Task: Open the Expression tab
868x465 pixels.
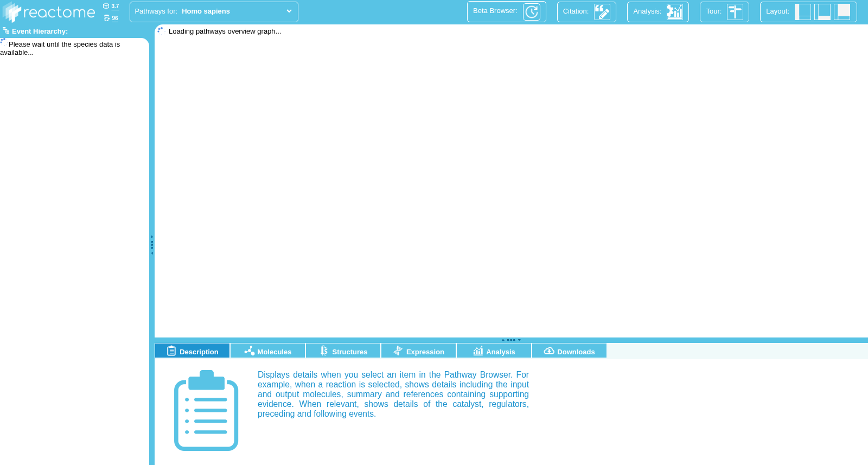Action: point(419,351)
